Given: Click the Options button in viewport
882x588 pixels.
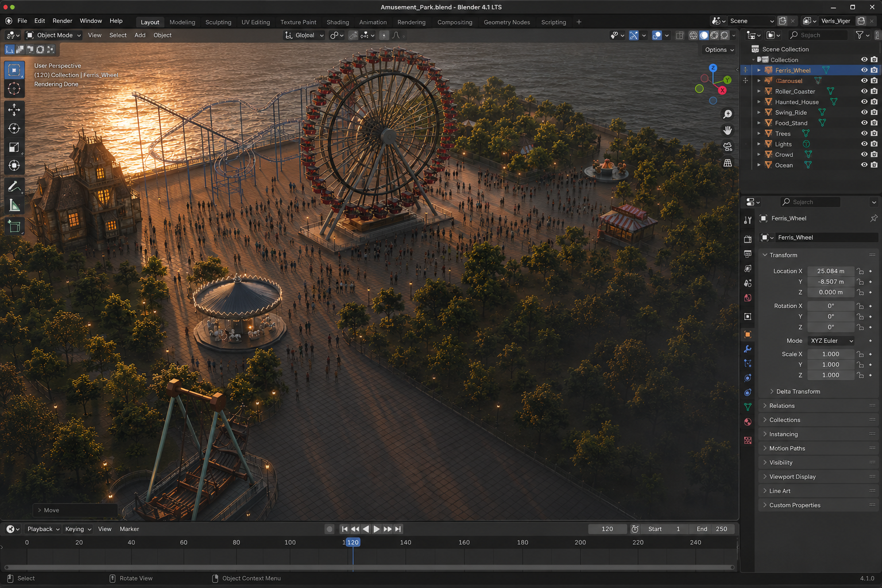Looking at the screenshot, I should click(719, 50).
